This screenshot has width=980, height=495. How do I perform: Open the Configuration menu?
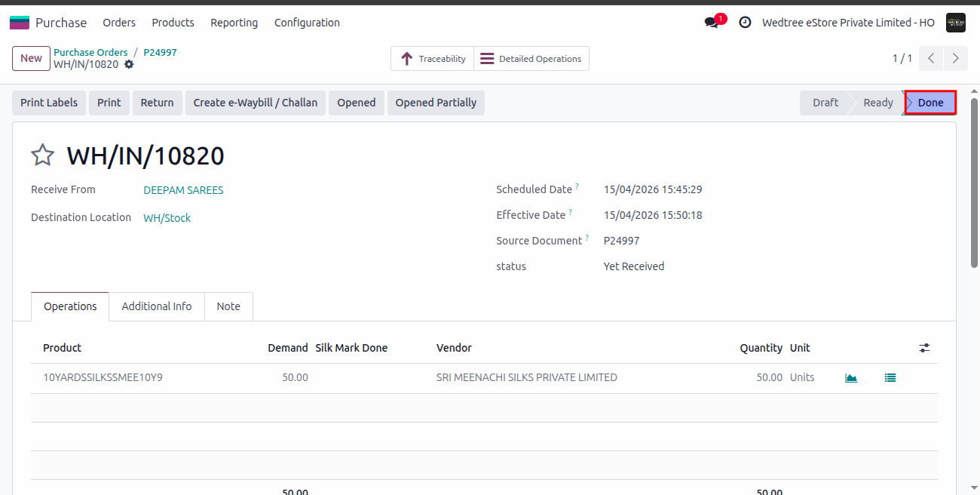pyautogui.click(x=307, y=23)
